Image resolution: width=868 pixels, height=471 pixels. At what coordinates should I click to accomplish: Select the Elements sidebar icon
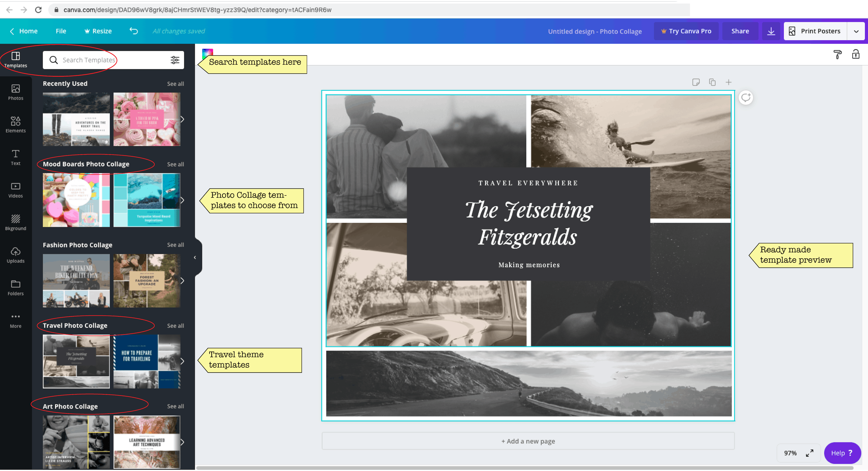16,124
